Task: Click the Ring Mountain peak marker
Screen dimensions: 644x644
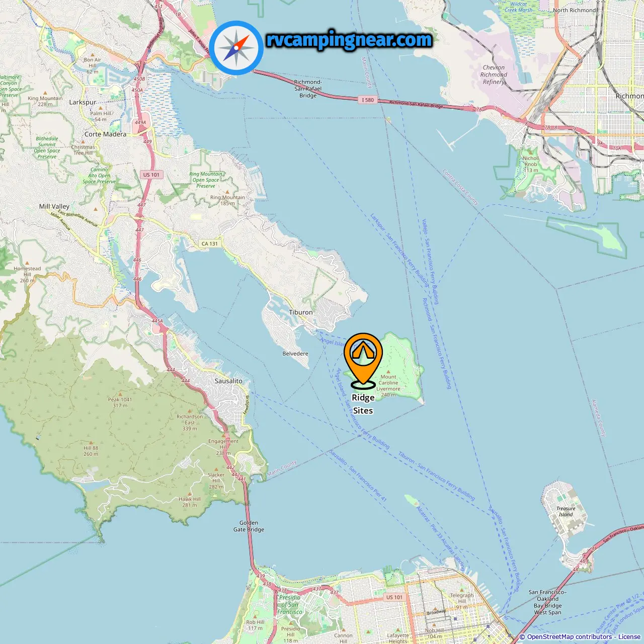Action: [227, 192]
